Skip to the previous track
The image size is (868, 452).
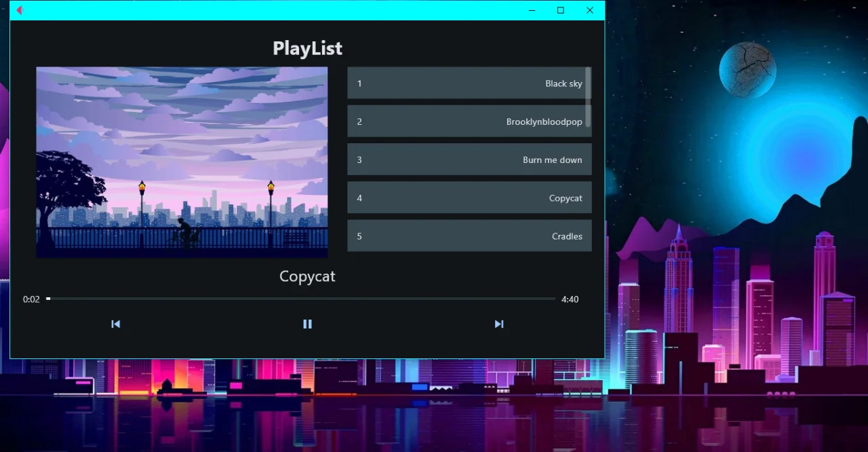click(115, 324)
